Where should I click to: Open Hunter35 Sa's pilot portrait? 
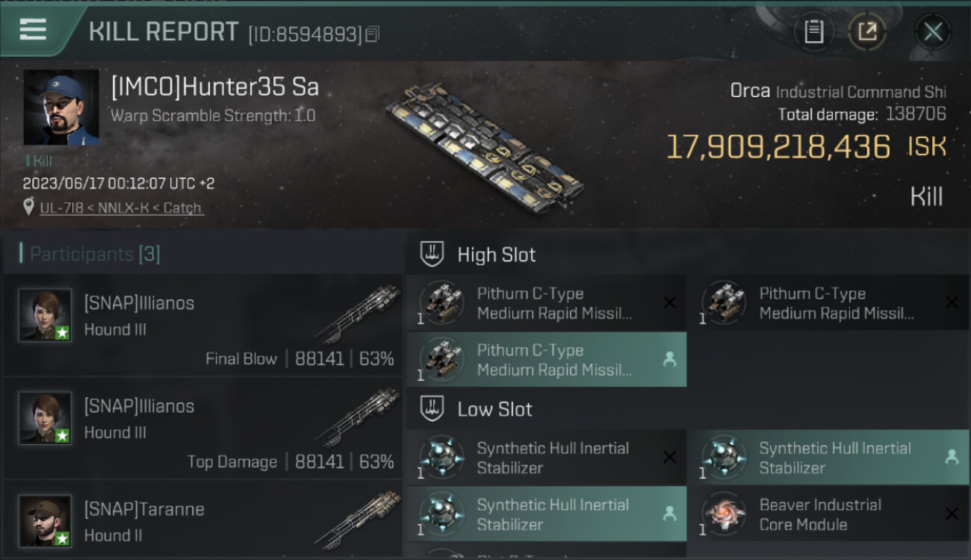(x=61, y=108)
